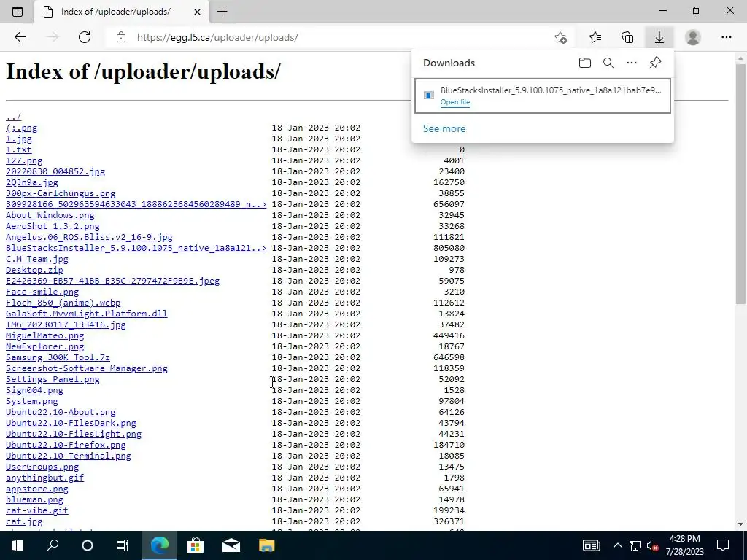Click the site lock icon in address bar
The image size is (747, 560).
coord(121,37)
